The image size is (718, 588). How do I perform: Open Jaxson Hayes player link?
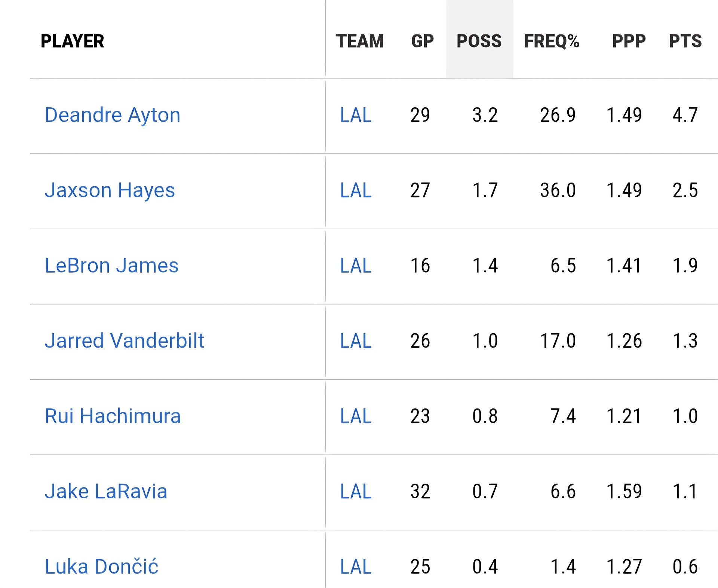110,190
